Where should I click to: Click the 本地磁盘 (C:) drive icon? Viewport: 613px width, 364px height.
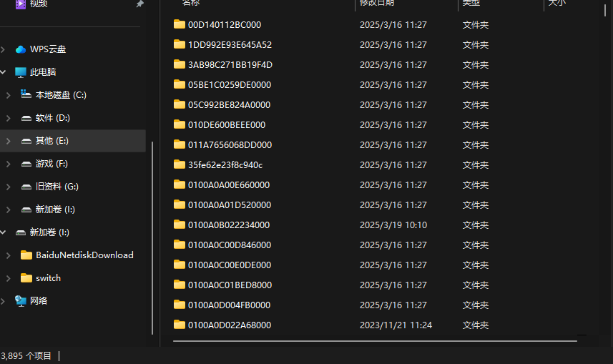[x=26, y=95]
